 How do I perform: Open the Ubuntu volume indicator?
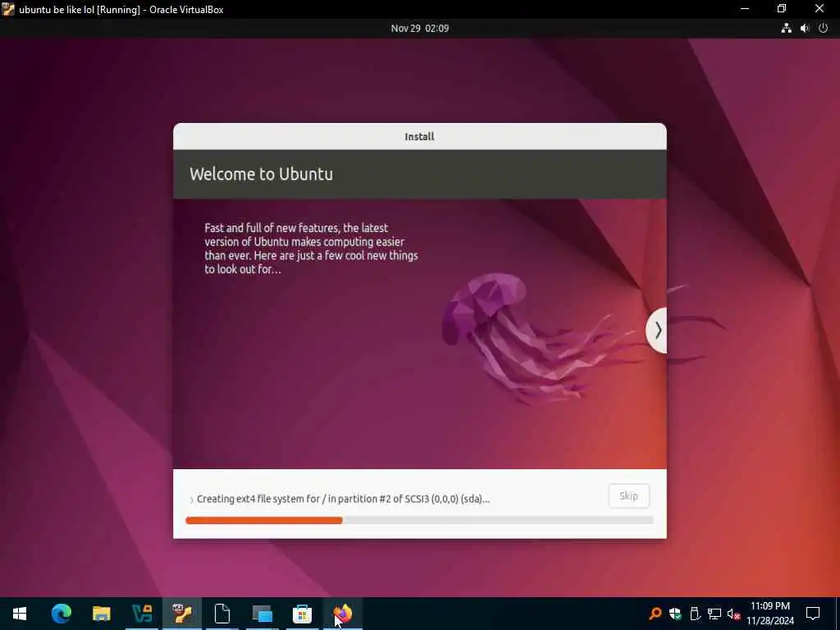[x=805, y=29]
